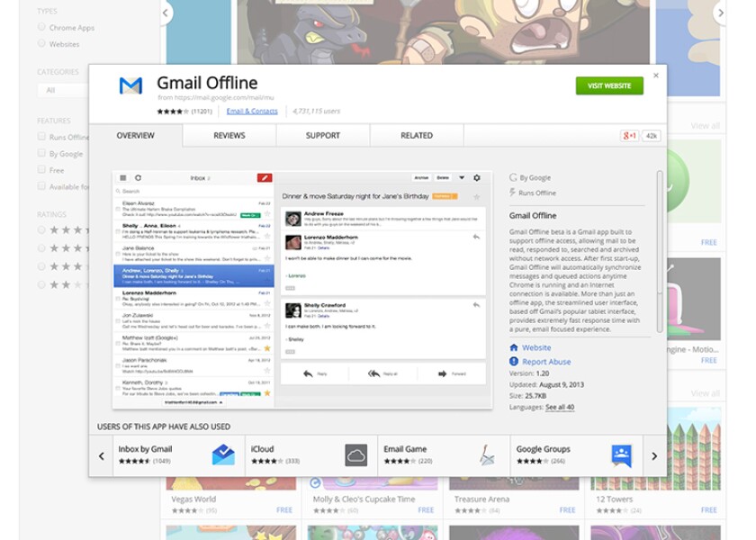Close the Gmail Offline details dialog
Image resolution: width=756 pixels, height=540 pixels.
pos(656,76)
